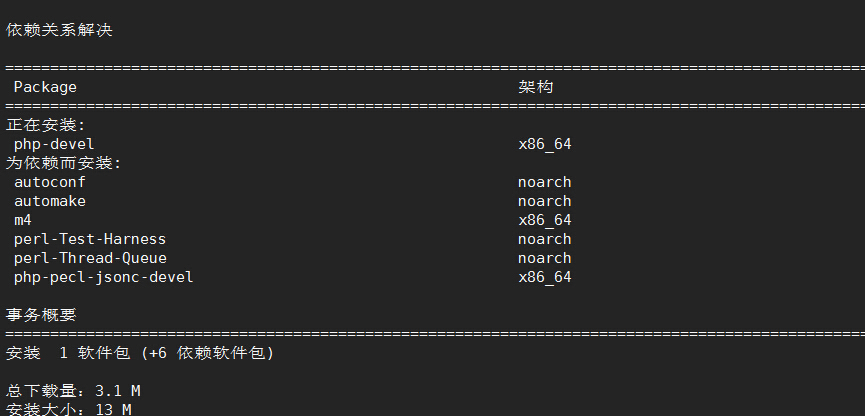The width and height of the screenshot is (865, 416).
Task: Click the php-devel package name
Action: (54, 145)
